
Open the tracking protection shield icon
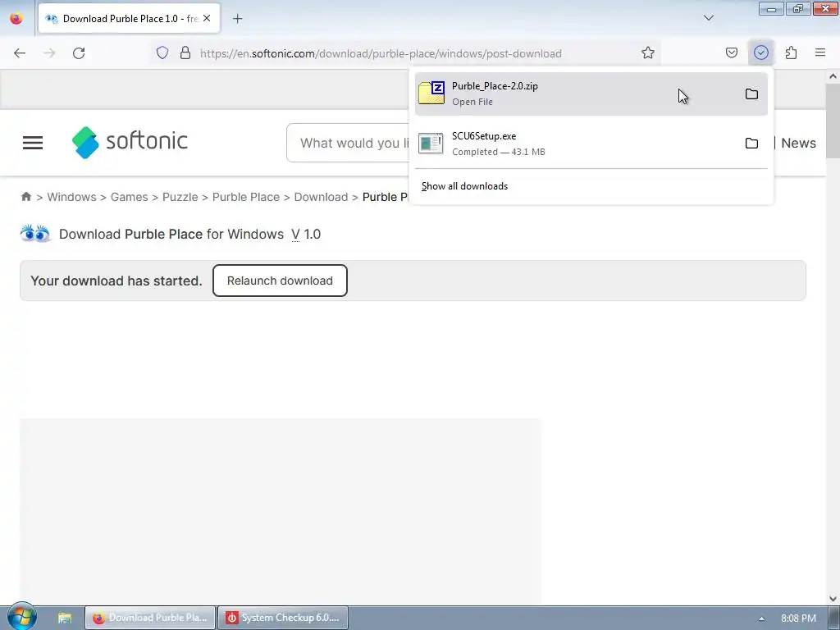[162, 52]
